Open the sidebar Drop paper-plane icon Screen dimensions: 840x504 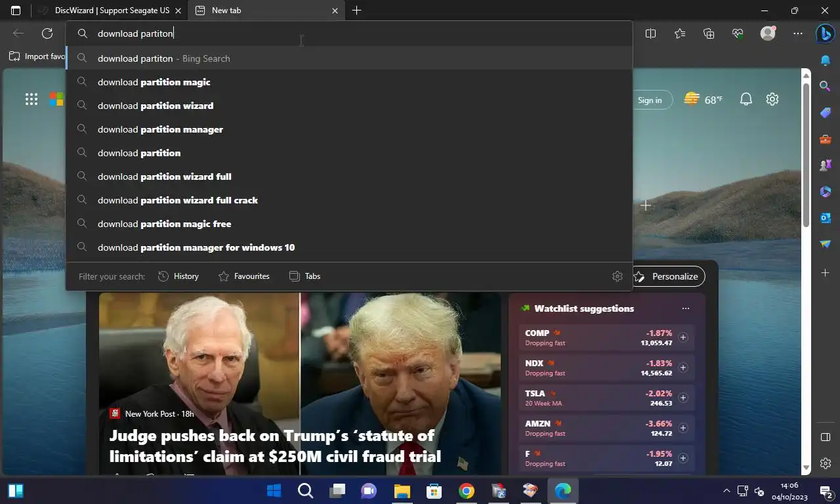[x=826, y=244]
